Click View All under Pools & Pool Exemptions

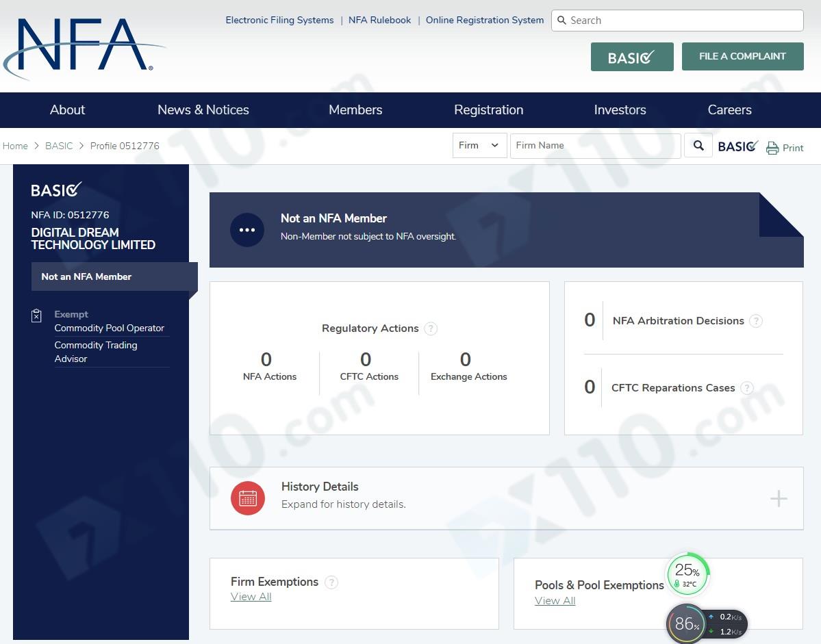[x=555, y=601]
